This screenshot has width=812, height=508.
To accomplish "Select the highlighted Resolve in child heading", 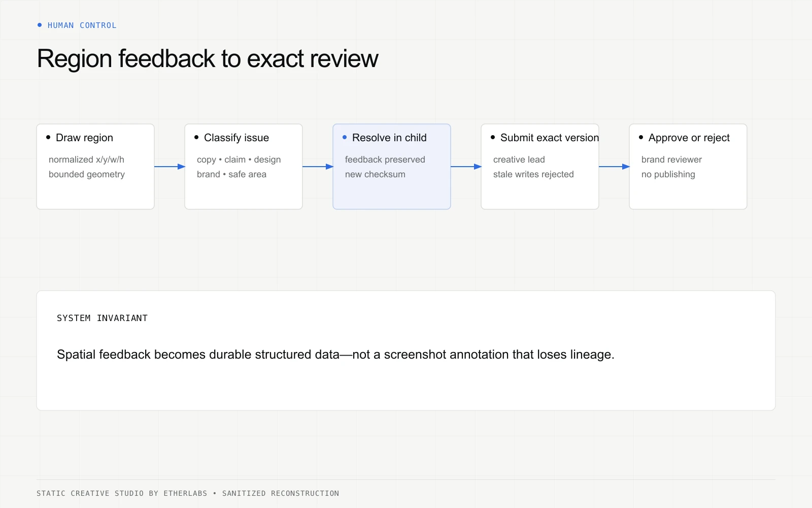I will (389, 138).
